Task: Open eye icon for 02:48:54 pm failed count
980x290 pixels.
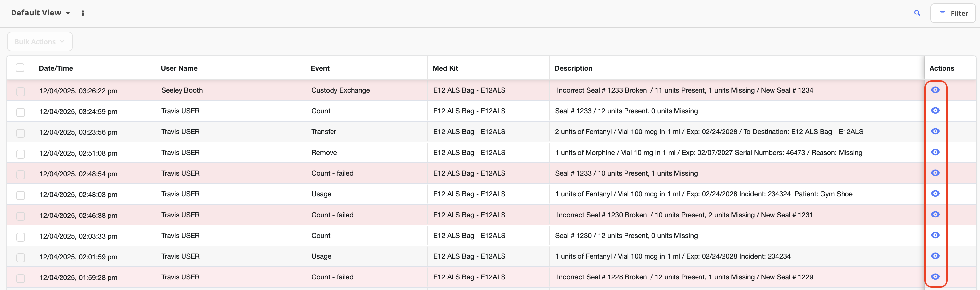Action: pyautogui.click(x=935, y=173)
